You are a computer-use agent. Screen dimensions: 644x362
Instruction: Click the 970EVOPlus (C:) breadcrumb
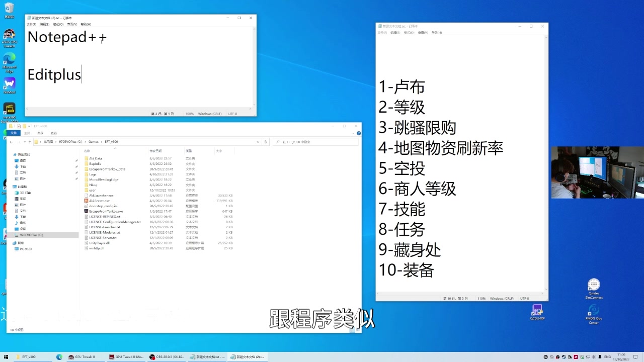70,142
